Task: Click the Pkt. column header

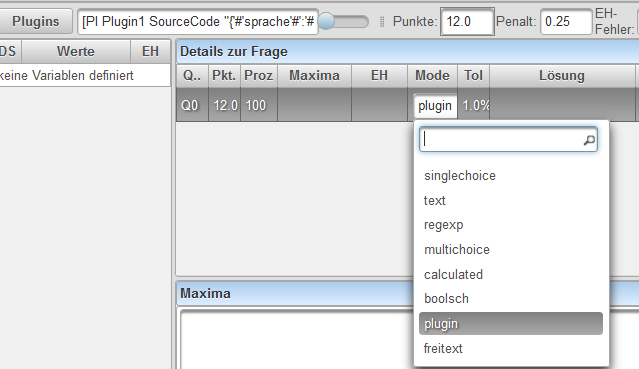Action: coord(224,76)
